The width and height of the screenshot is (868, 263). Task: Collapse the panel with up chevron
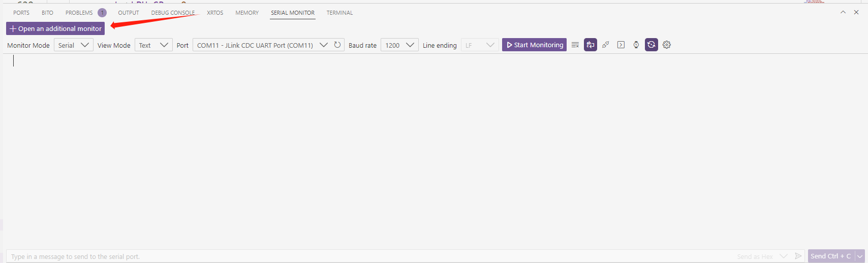(x=843, y=12)
